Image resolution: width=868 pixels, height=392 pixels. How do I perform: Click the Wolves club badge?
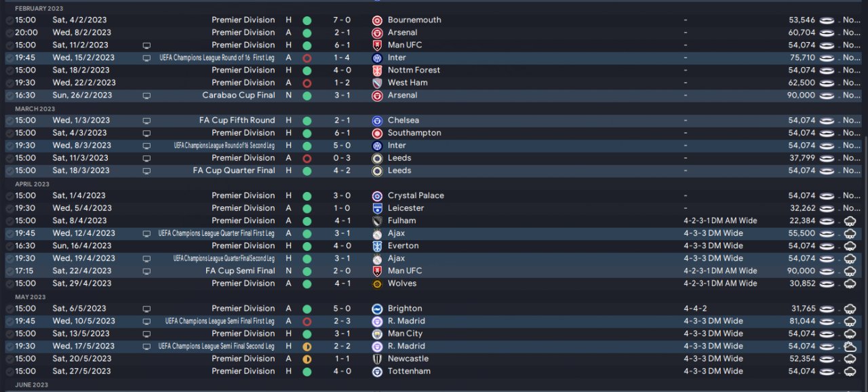tap(377, 283)
